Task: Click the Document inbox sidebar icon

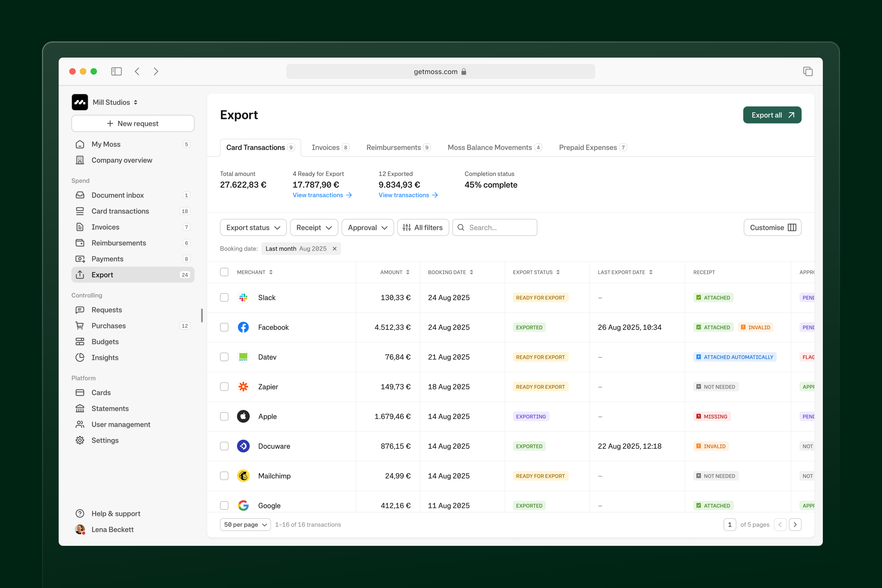Action: pyautogui.click(x=80, y=195)
